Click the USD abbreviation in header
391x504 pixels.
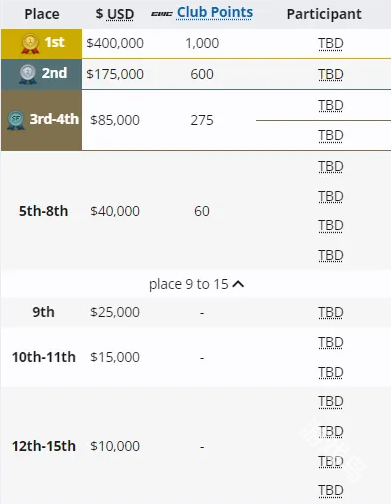point(121,14)
